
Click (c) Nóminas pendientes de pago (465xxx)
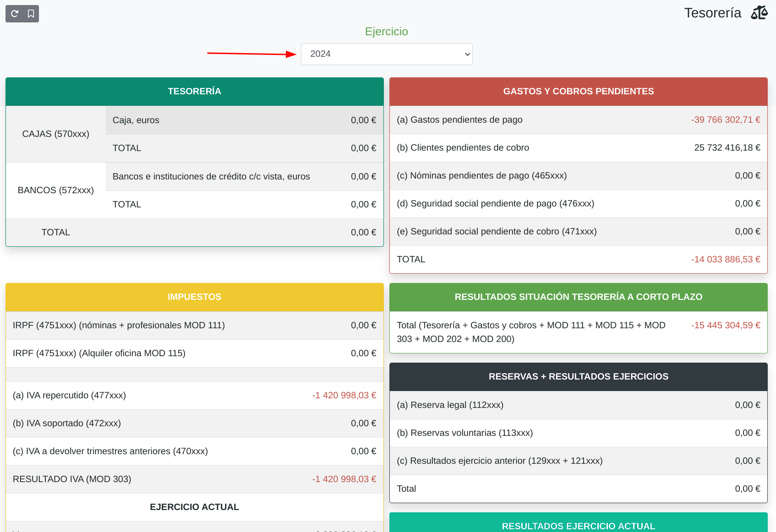[481, 176]
